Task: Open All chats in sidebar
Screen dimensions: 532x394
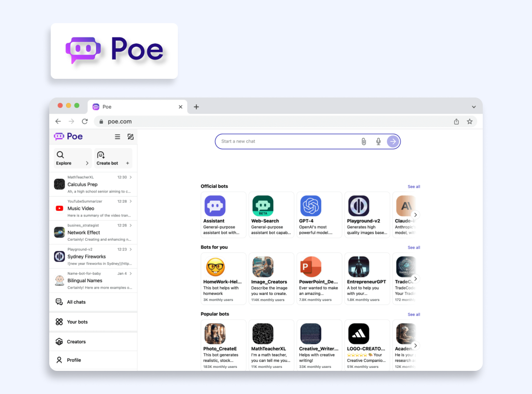Action: 93,302
